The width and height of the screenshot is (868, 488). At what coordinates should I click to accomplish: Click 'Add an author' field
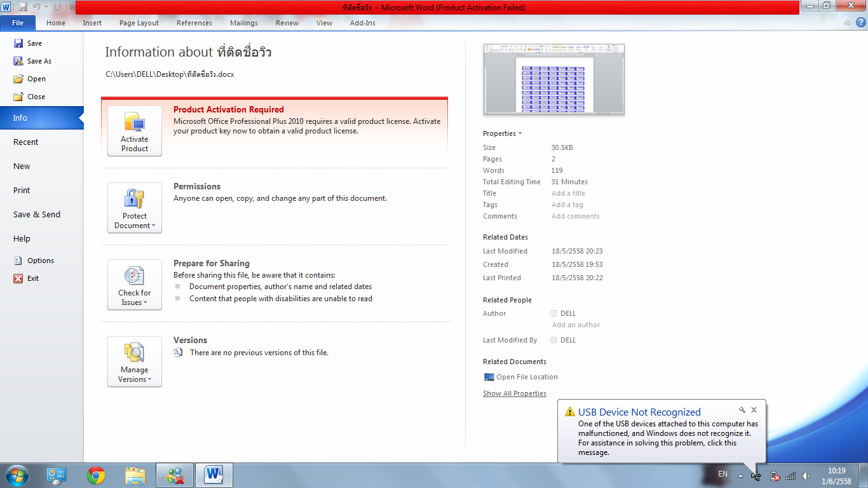(x=576, y=325)
